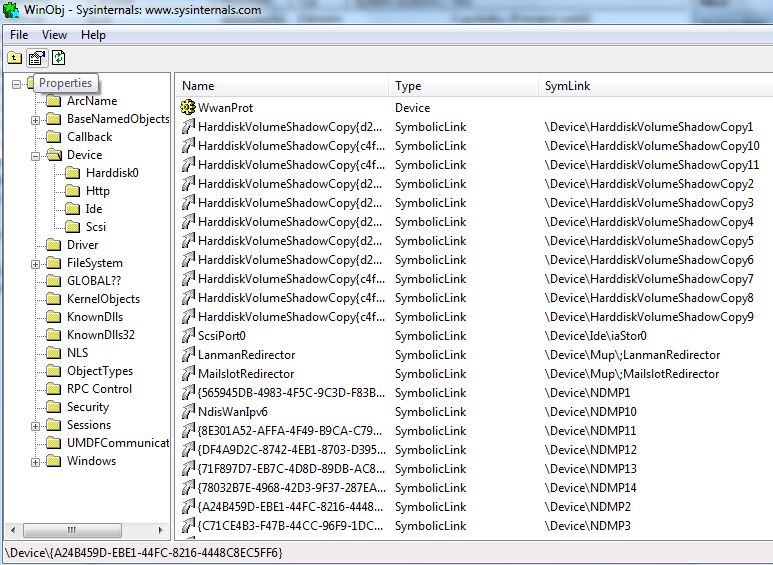The height and width of the screenshot is (565, 773).
Task: Select the ArcName folder icon
Action: click(x=53, y=101)
